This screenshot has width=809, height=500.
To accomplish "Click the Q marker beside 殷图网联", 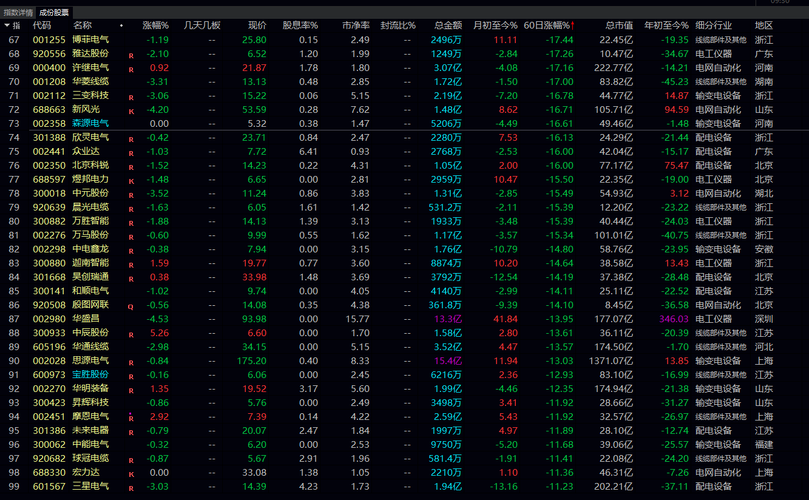I will coord(131,307).
